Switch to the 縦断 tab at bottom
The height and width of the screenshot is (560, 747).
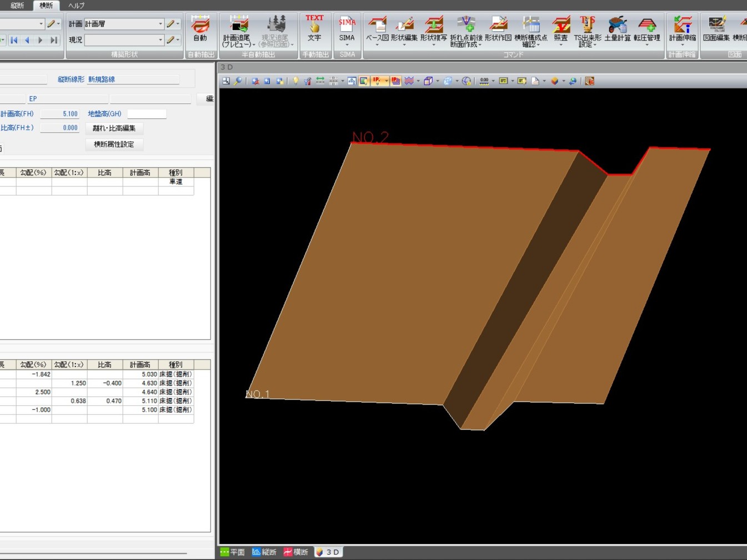(x=264, y=552)
